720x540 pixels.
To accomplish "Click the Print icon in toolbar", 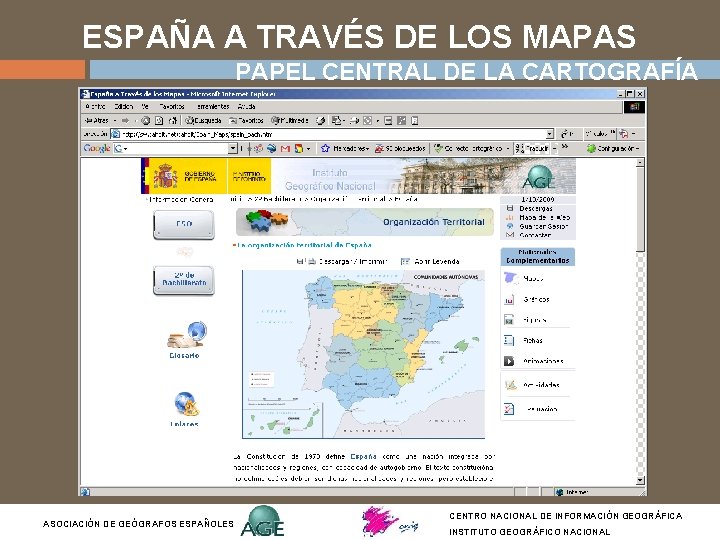I will pos(355,120).
